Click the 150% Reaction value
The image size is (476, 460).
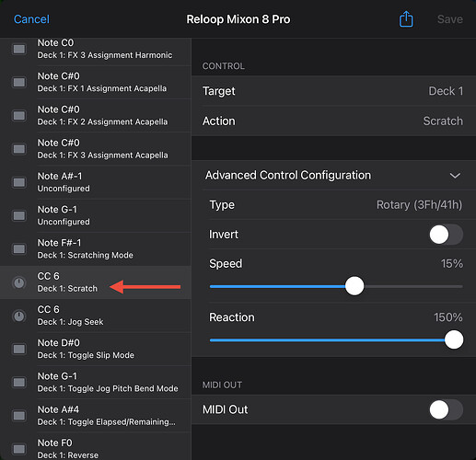[448, 317]
